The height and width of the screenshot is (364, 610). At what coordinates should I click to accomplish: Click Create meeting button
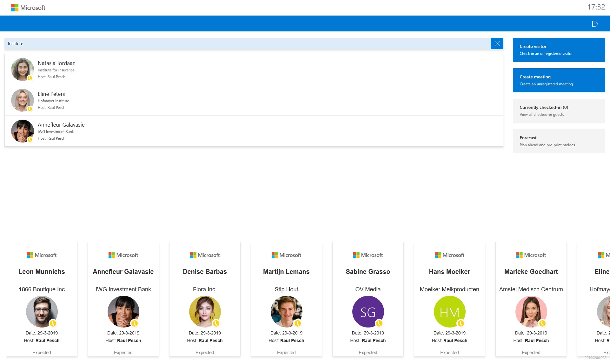point(559,80)
